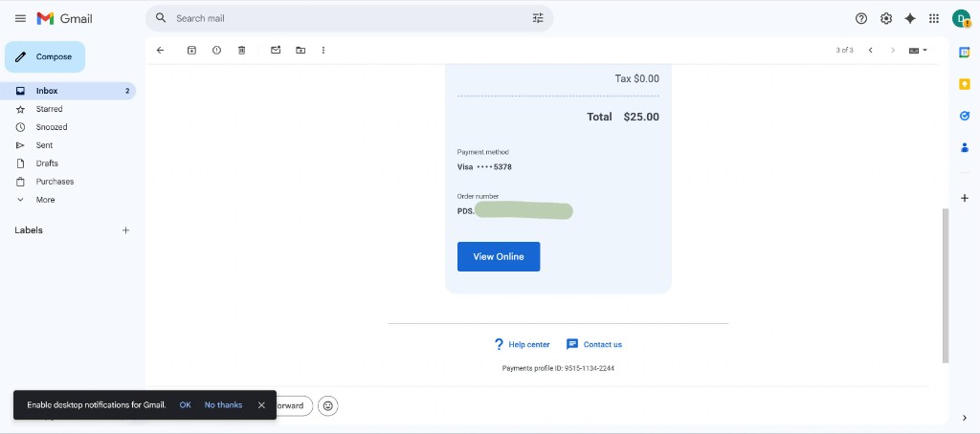
Task: Delete this email with the trash icon
Action: point(241,50)
